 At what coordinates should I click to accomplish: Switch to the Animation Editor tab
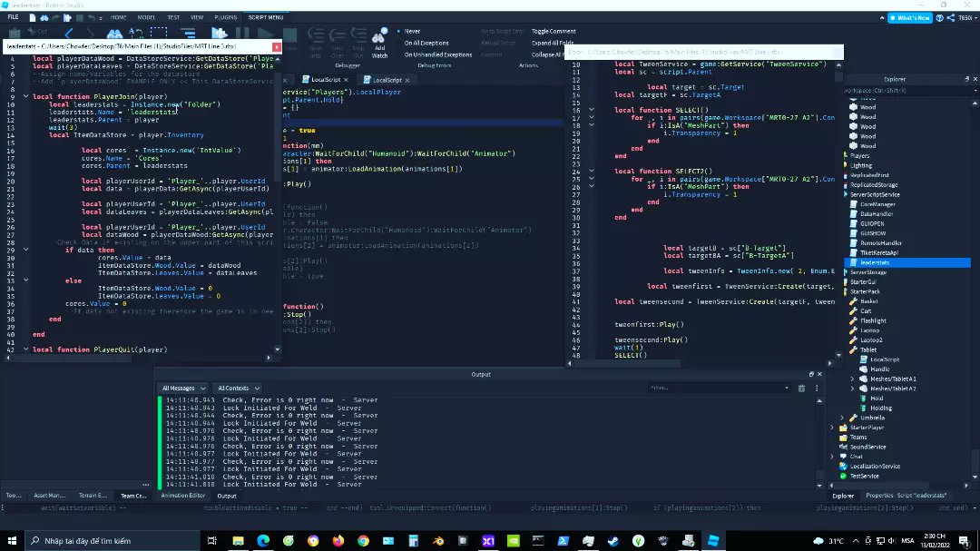click(182, 496)
